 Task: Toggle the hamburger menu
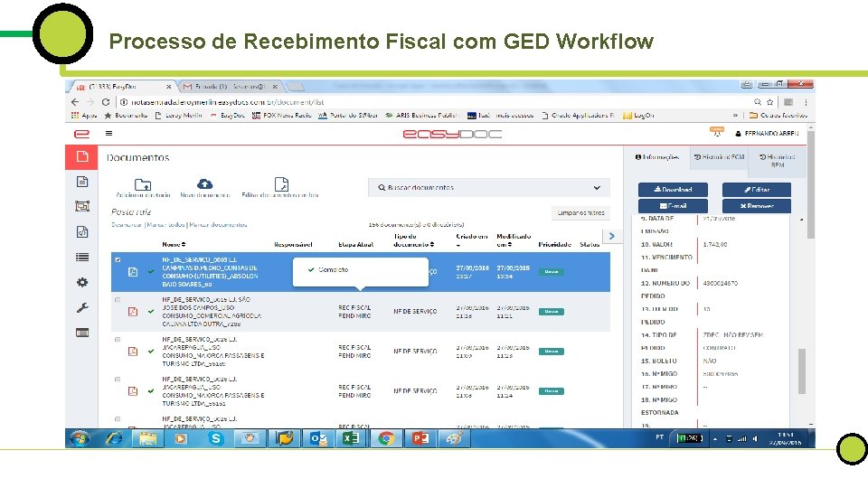(109, 134)
